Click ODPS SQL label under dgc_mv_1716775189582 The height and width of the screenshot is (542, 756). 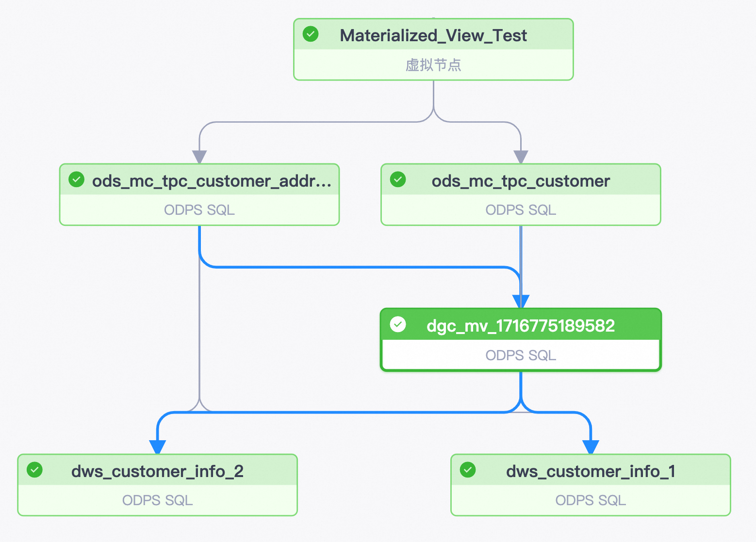click(x=521, y=355)
